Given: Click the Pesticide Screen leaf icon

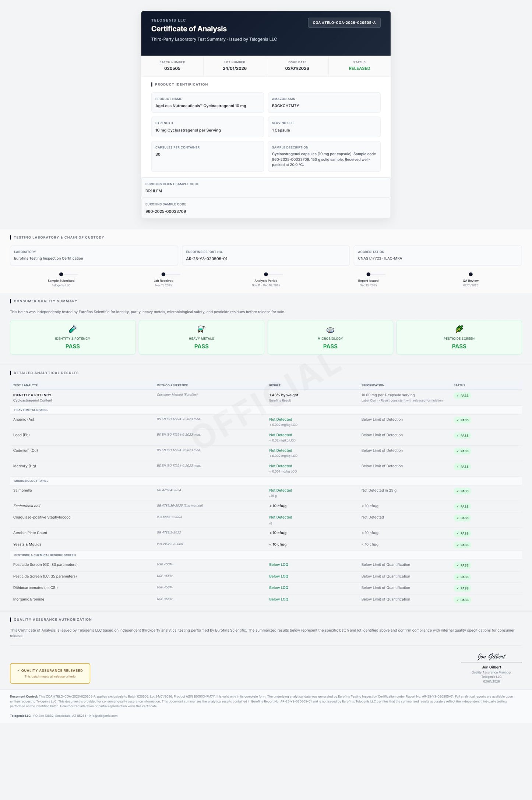Looking at the screenshot, I should (x=459, y=329).
